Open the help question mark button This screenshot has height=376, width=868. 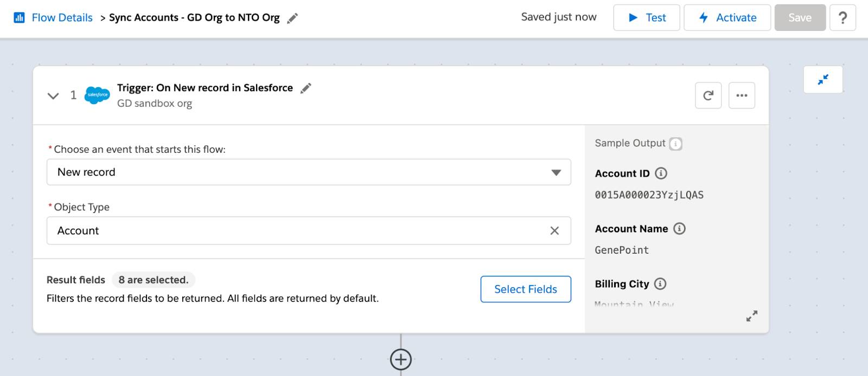[843, 17]
